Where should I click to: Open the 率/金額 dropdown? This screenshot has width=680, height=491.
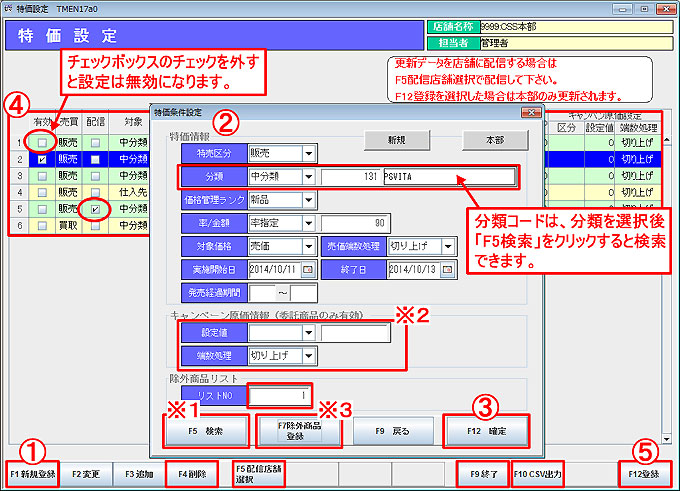(309, 223)
